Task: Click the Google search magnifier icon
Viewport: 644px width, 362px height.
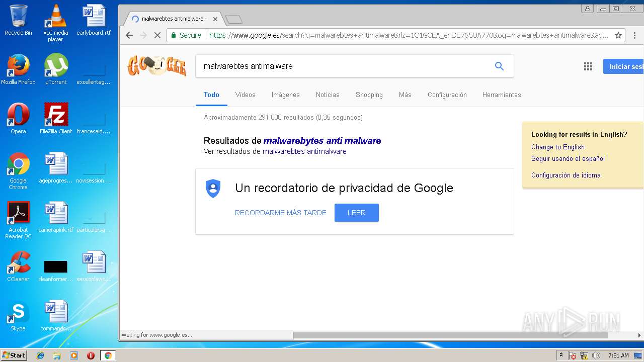Action: [499, 66]
